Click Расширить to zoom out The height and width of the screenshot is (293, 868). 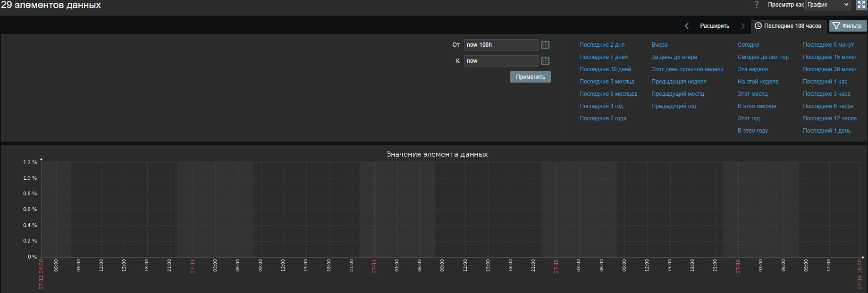(714, 26)
